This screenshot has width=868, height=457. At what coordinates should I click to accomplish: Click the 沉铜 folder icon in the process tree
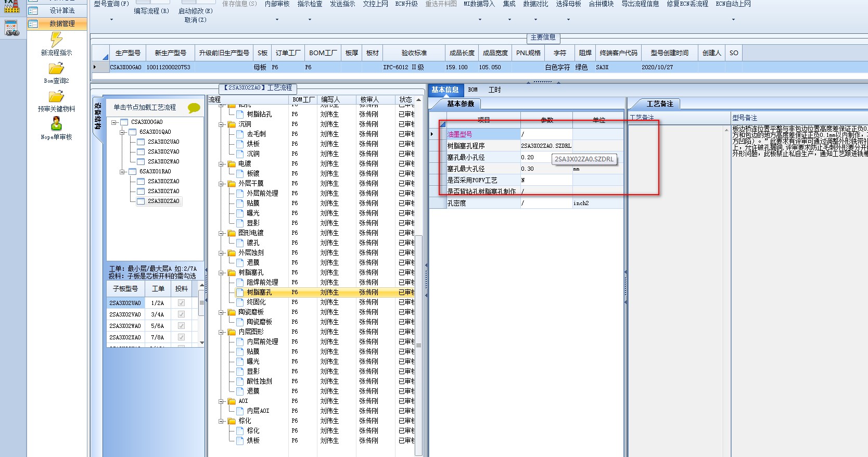point(232,124)
